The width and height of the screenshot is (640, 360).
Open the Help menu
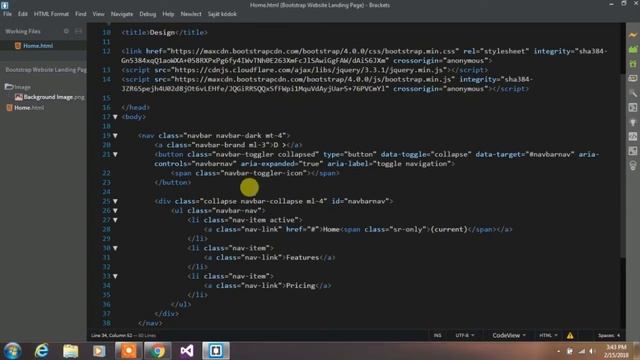[168, 14]
